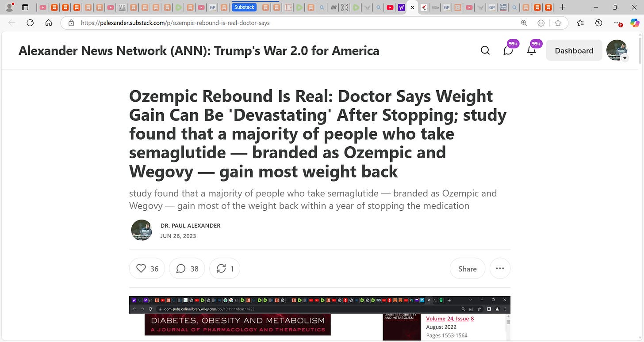Open post more options ellipsis button
The image size is (644, 342).
(x=500, y=269)
